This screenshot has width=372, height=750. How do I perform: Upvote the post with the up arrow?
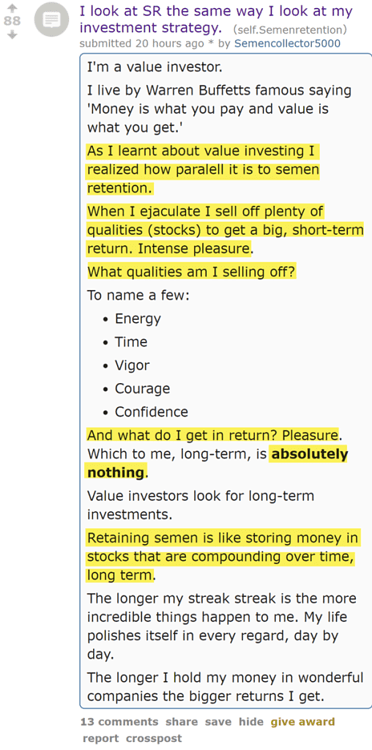[12, 8]
